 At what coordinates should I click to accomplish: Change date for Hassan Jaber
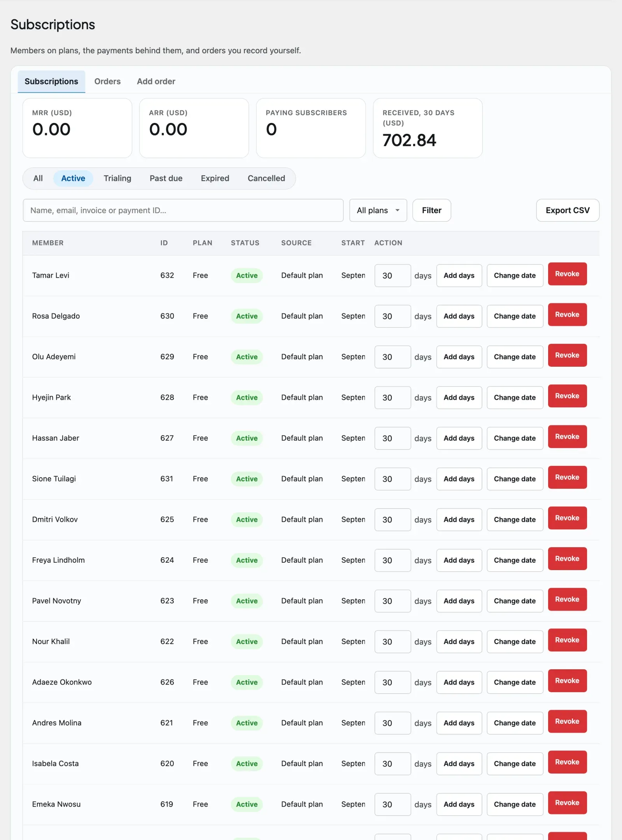point(515,438)
